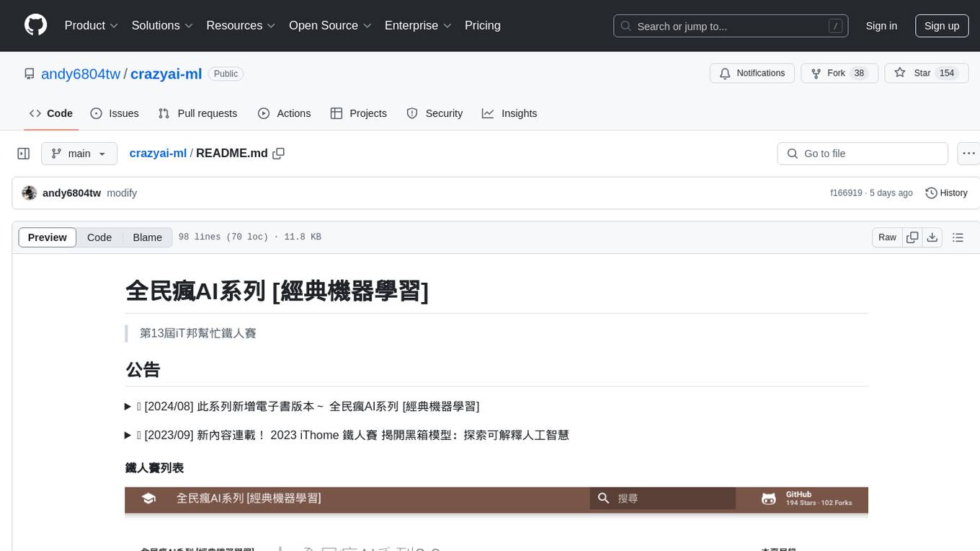Focus the Search or jump to field
The width and height of the screenshot is (980, 551).
pos(730,26)
